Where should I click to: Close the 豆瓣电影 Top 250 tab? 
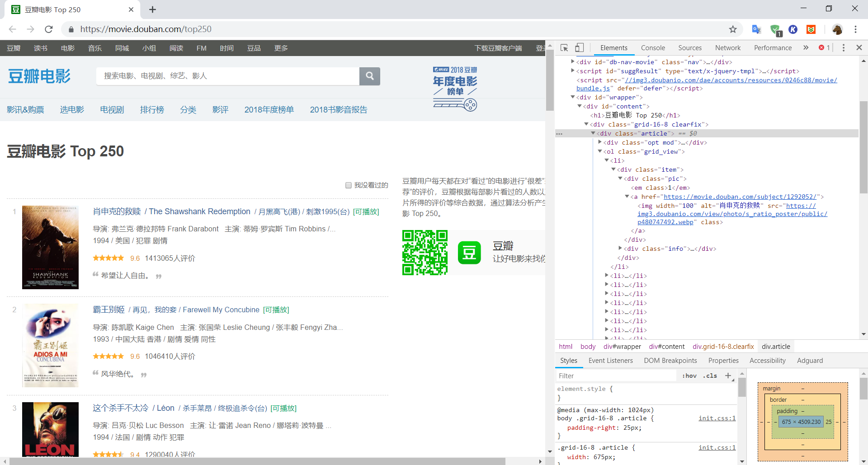tap(131, 9)
